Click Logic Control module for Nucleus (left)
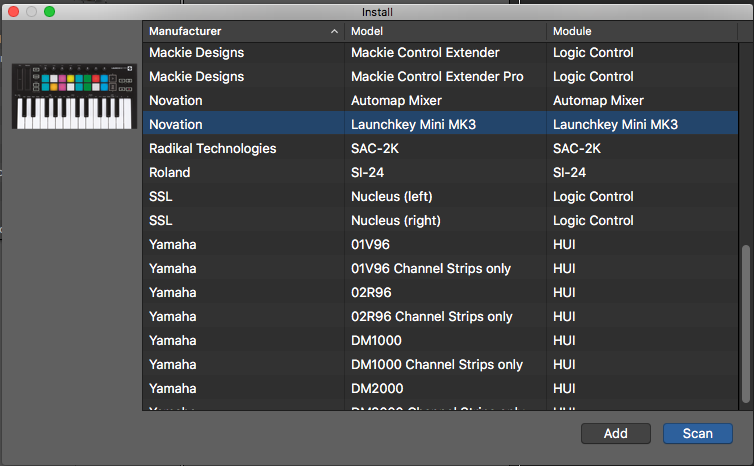 pos(593,197)
